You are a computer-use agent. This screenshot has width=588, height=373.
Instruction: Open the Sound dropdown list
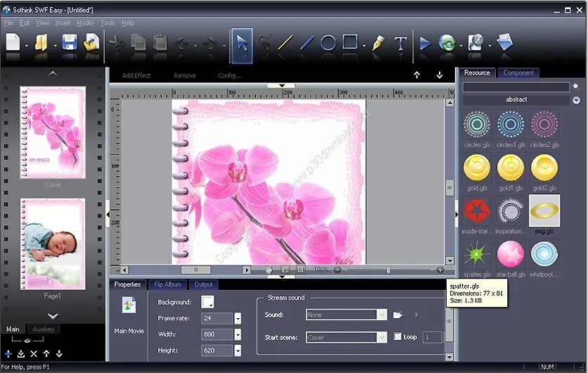click(x=382, y=315)
